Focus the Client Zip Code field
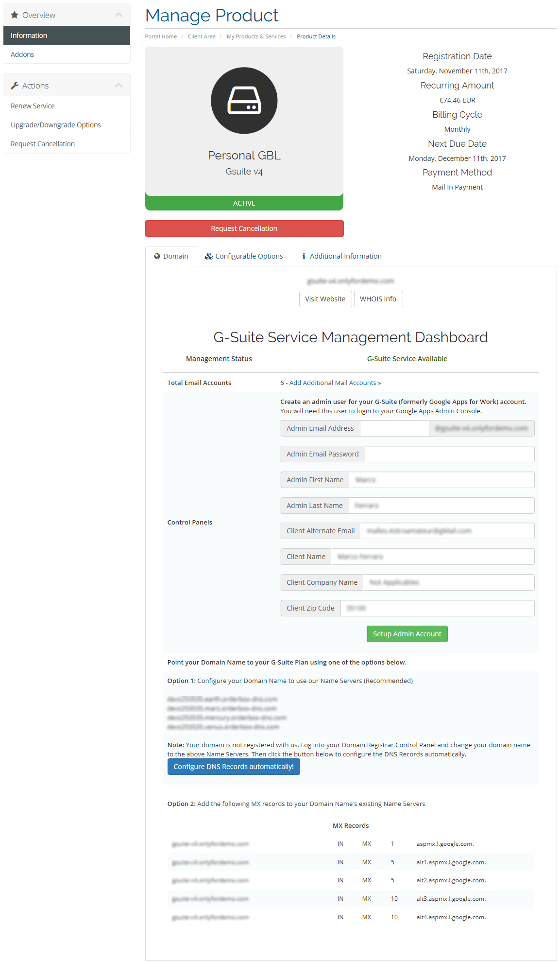The width and height of the screenshot is (560, 963). [438, 608]
